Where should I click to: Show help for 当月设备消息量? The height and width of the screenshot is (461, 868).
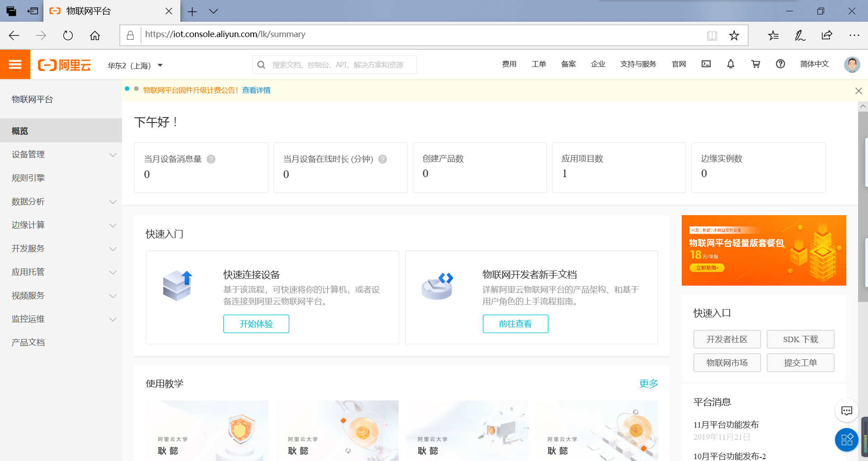(x=211, y=159)
